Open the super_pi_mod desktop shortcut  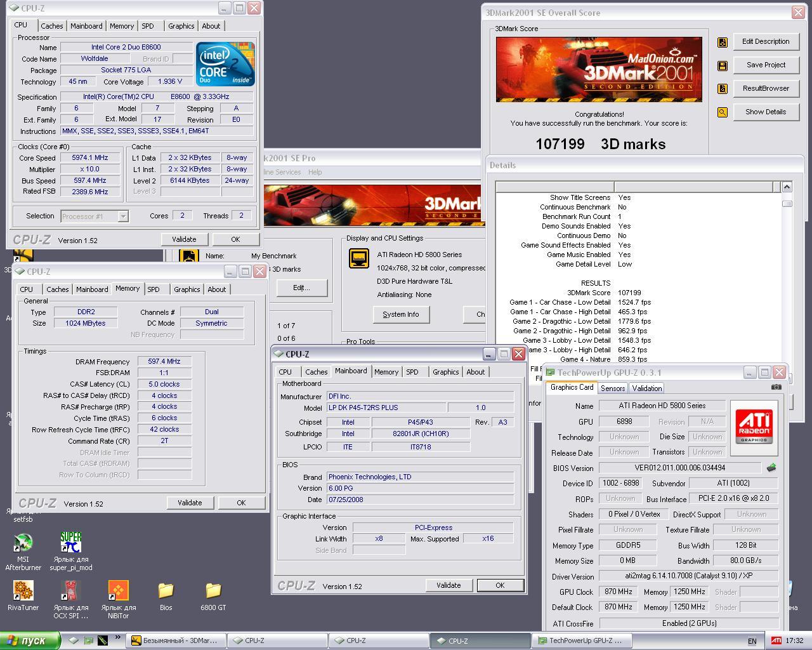70,552
